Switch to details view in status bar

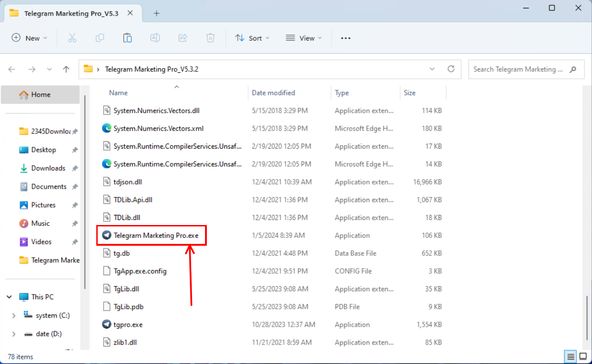(x=571, y=356)
